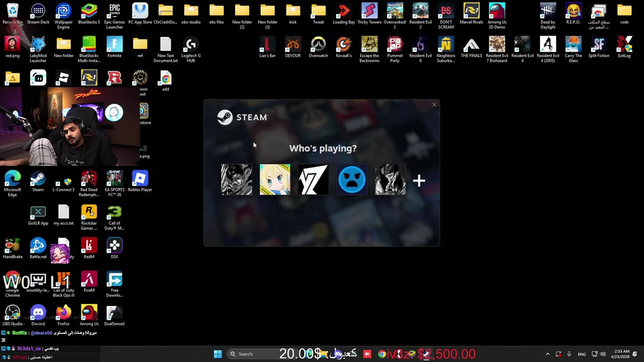Launch ExitLag desktop icon
Viewport: 644px width, 362px height.
point(624,47)
